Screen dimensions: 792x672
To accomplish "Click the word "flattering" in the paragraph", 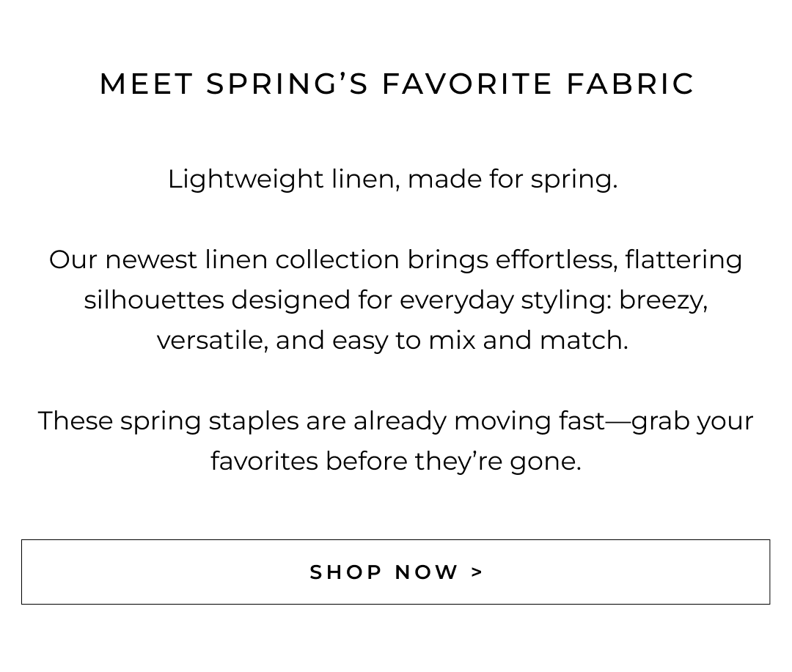I will 683,259.
